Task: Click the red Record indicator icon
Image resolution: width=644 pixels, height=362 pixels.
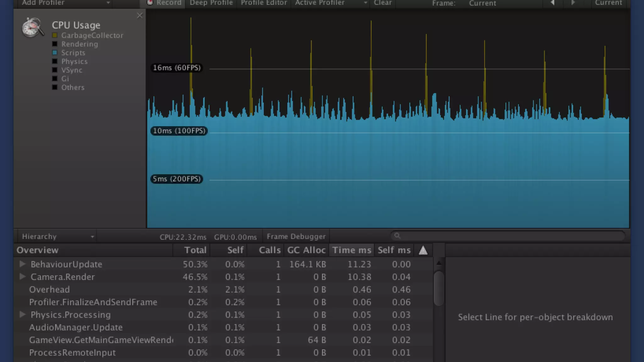Action: tap(150, 3)
